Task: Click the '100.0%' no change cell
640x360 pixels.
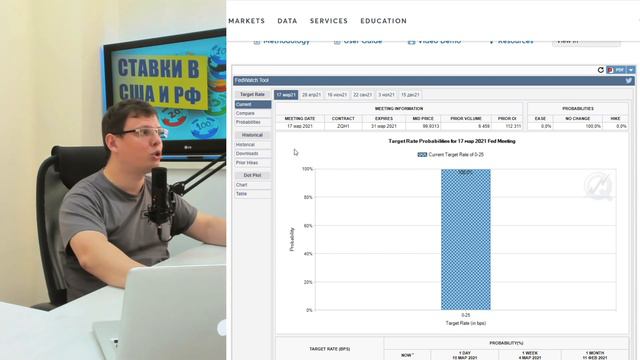Action: coord(578,126)
